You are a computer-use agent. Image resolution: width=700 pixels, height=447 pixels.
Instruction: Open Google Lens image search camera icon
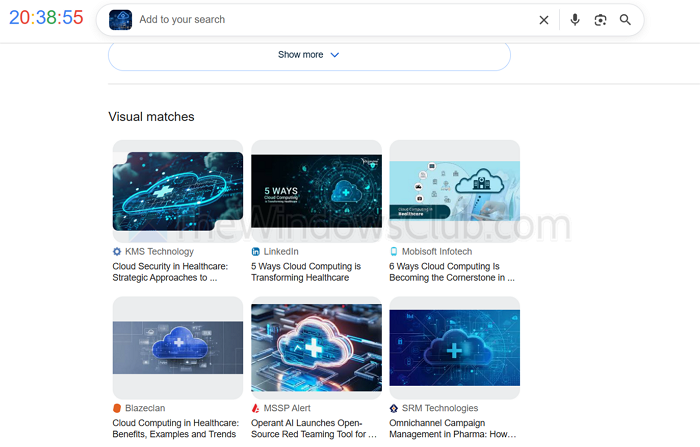600,20
